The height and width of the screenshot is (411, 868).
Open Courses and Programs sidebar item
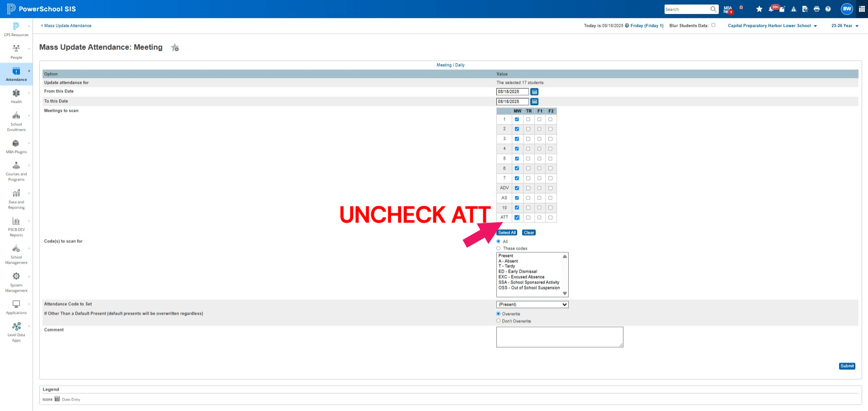16,171
